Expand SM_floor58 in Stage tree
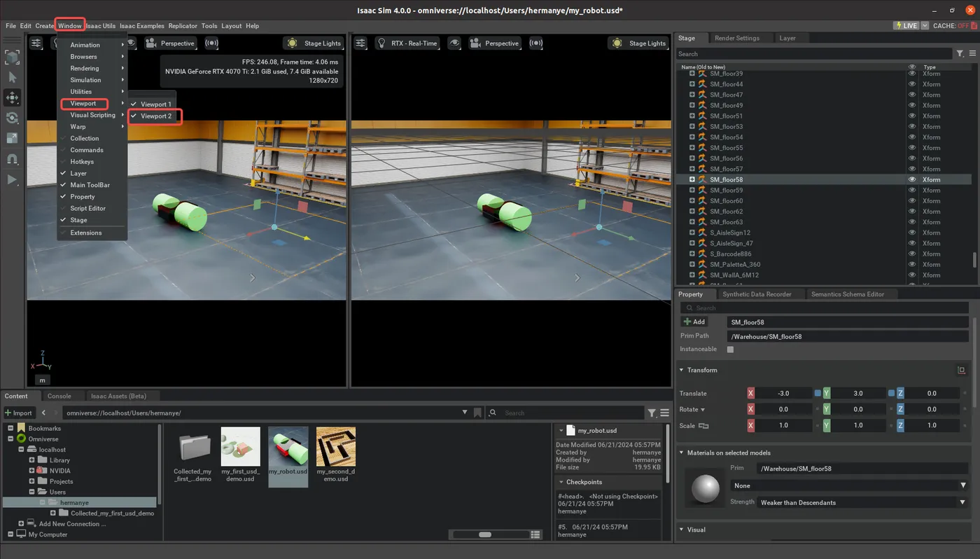This screenshot has height=559, width=980. 692,179
